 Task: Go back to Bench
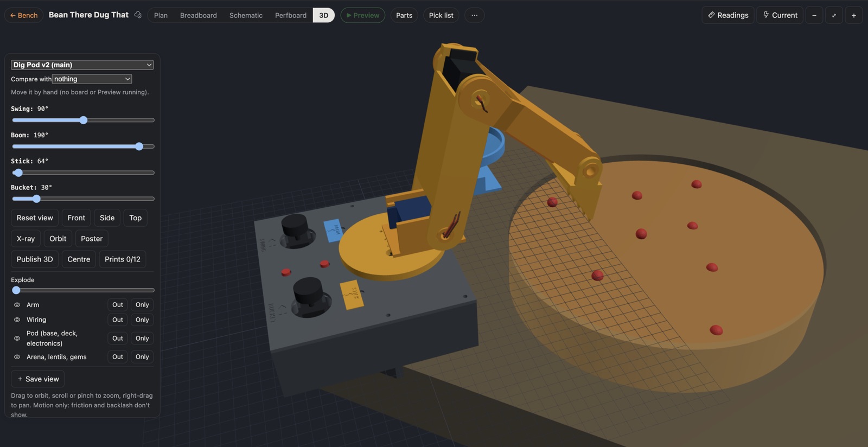coord(24,15)
